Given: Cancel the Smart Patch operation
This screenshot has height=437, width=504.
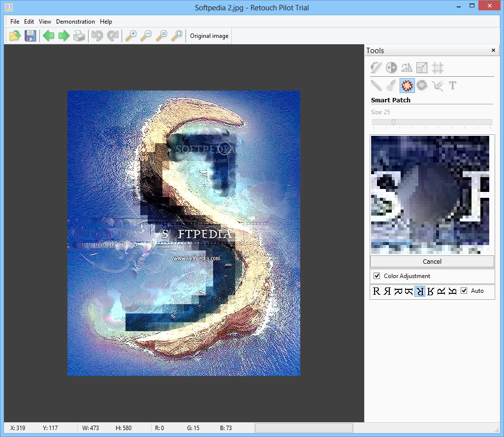Looking at the screenshot, I should [x=432, y=261].
